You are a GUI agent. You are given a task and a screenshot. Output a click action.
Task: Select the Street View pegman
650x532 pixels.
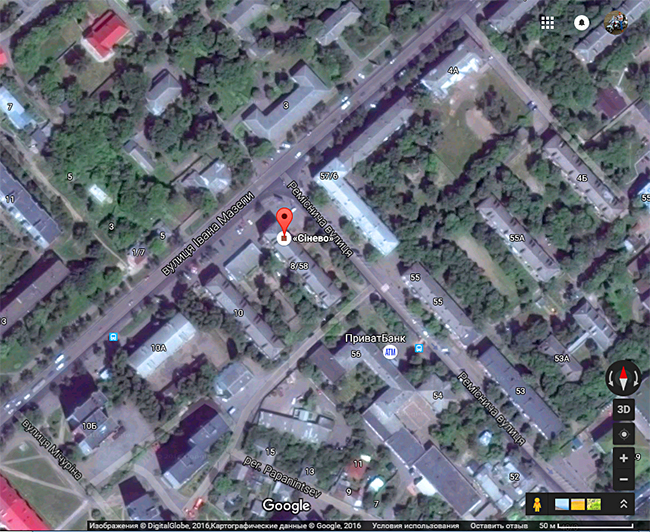pos(539,504)
